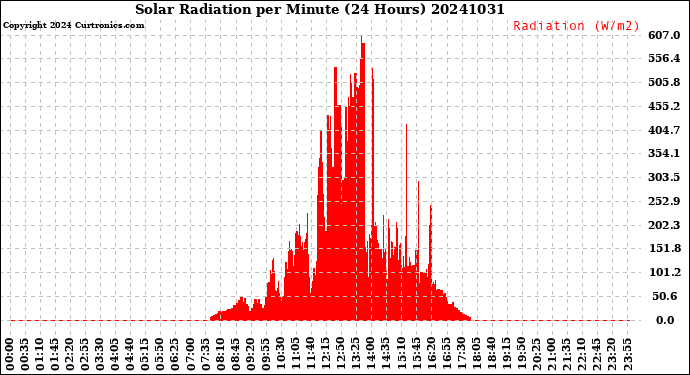Click the x-axis time label 08:45

(236, 355)
